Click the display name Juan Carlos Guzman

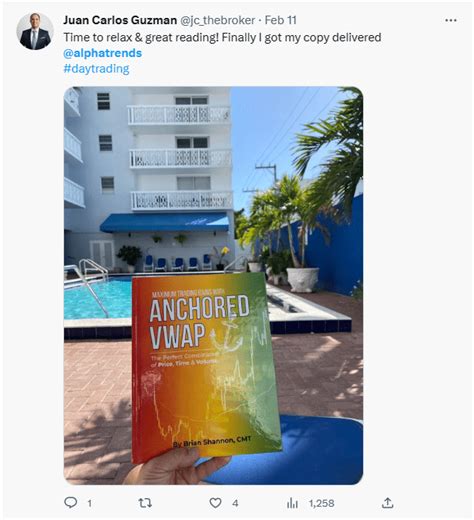pos(120,20)
